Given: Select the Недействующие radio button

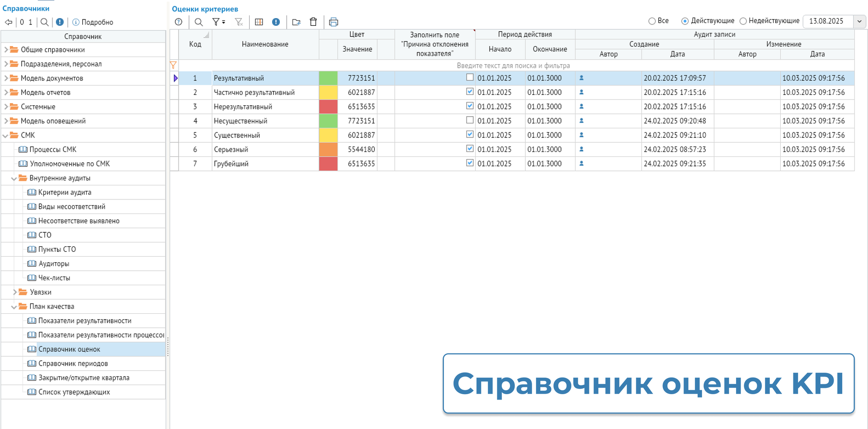Looking at the screenshot, I should click(743, 21).
